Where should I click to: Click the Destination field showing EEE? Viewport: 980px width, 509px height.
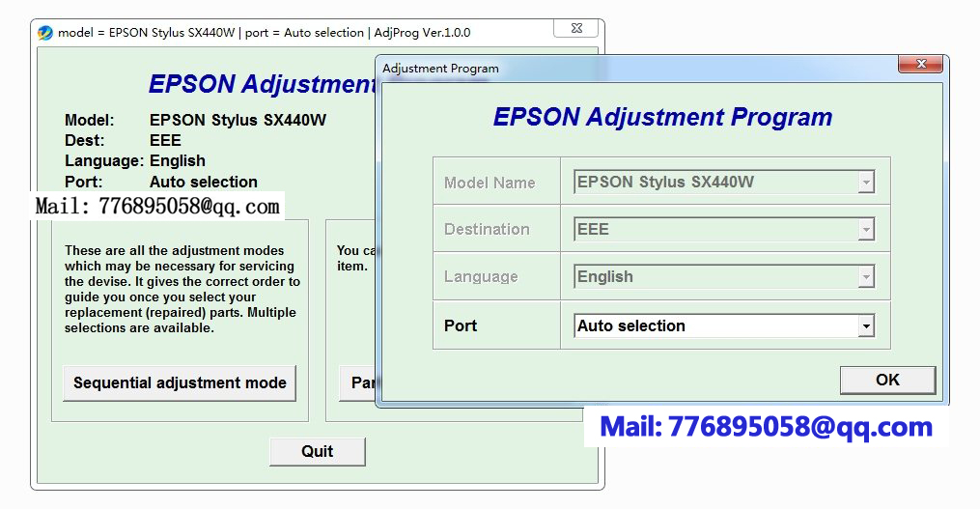click(724, 230)
